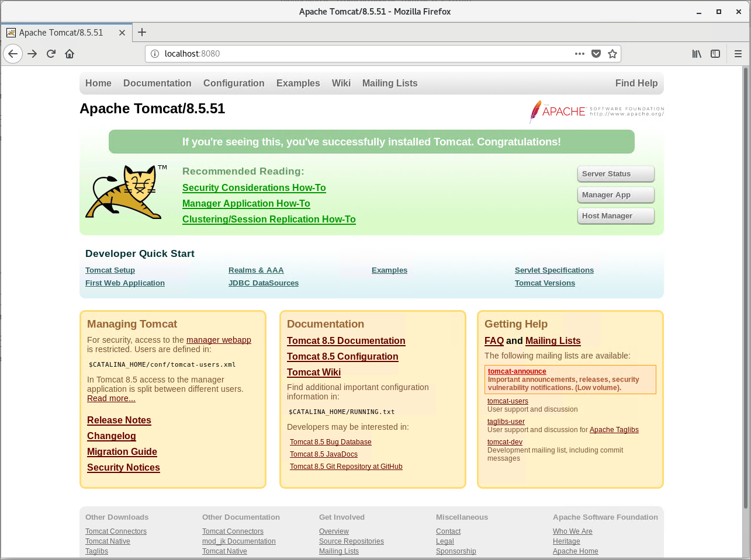This screenshot has height=560, width=751.
Task: Open Tomcat 8.5 Git Repository at GitHub
Action: (346, 467)
